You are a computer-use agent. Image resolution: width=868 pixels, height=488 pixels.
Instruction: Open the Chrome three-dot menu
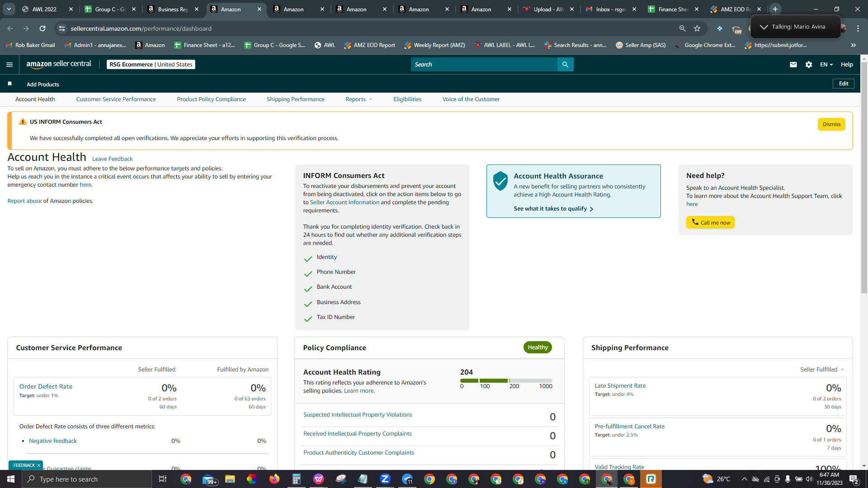pyautogui.click(x=858, y=28)
